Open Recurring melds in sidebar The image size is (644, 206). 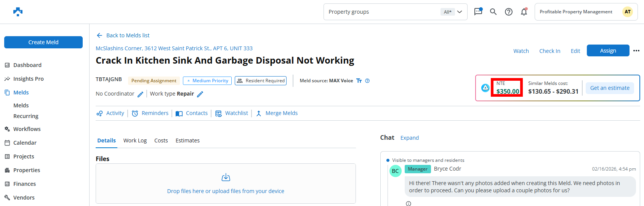coord(26,116)
